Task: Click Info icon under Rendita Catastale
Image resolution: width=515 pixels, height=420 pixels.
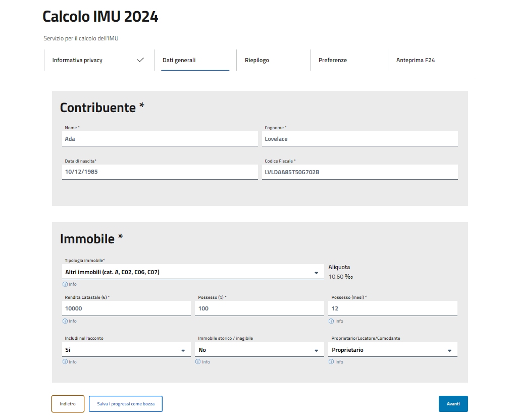Action: [65, 321]
